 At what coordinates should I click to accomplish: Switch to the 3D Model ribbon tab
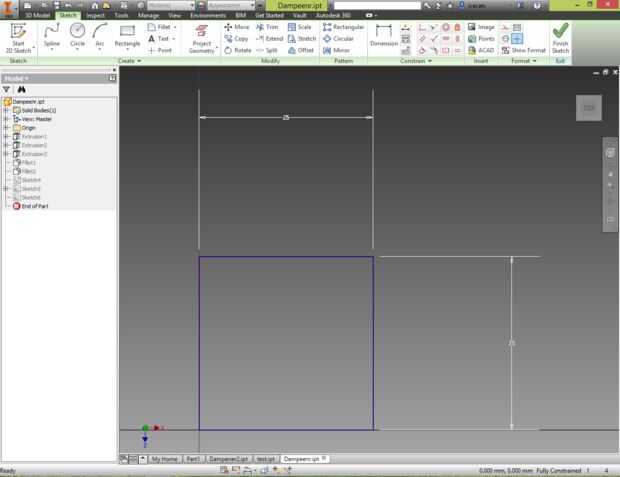click(x=37, y=15)
